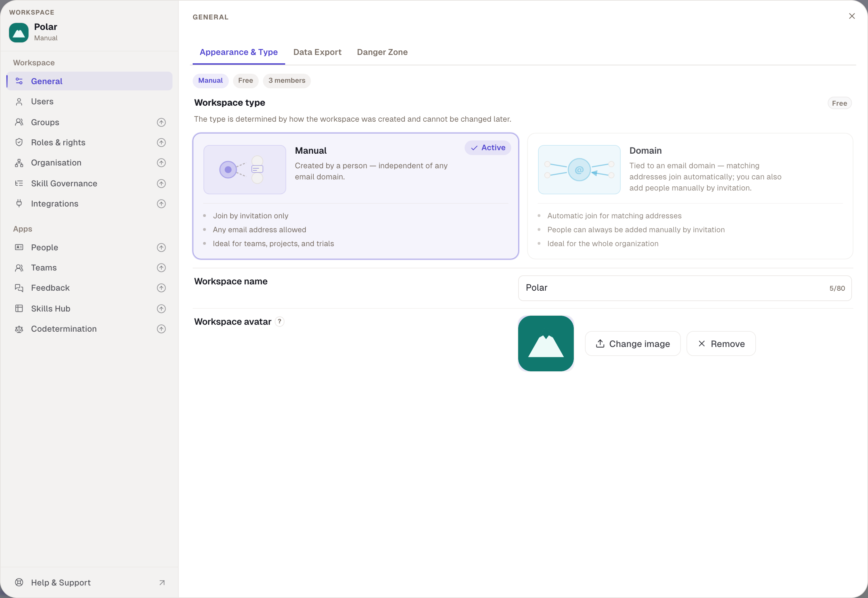Click Help & Support external link arrow
Image resolution: width=868 pixels, height=598 pixels.
click(x=162, y=583)
